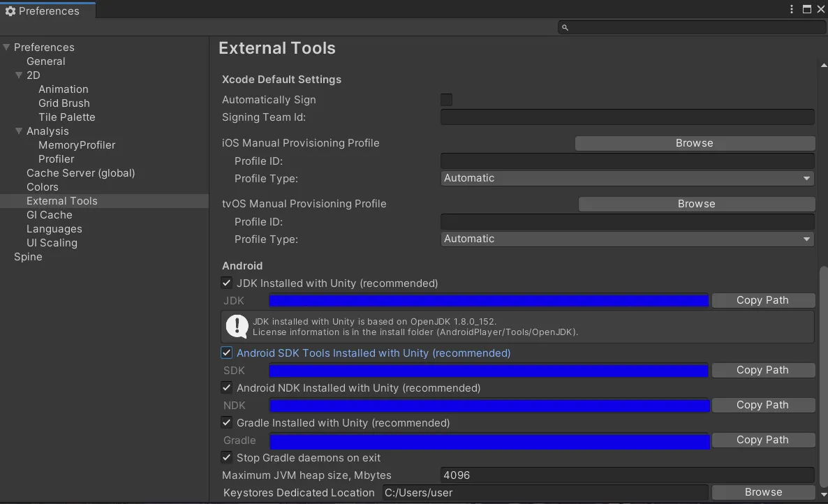Click the JDK warning info icon
This screenshot has height=504, width=828.
coord(237,326)
